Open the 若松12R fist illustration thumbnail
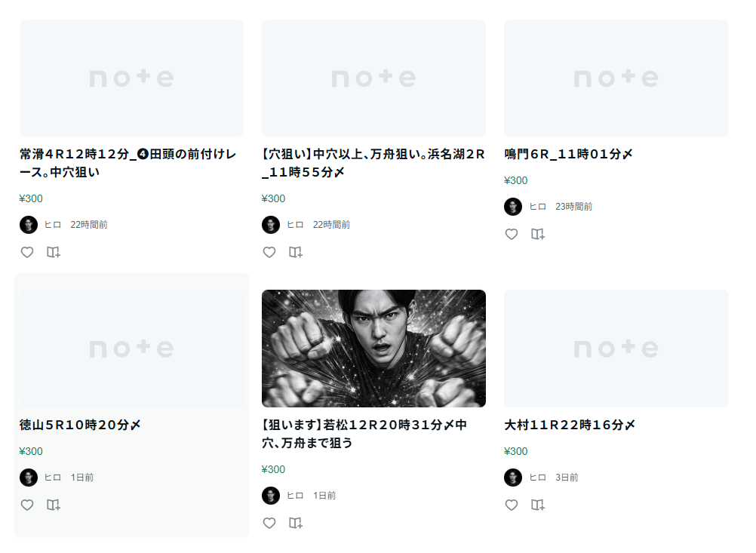756x553 pixels. [373, 349]
